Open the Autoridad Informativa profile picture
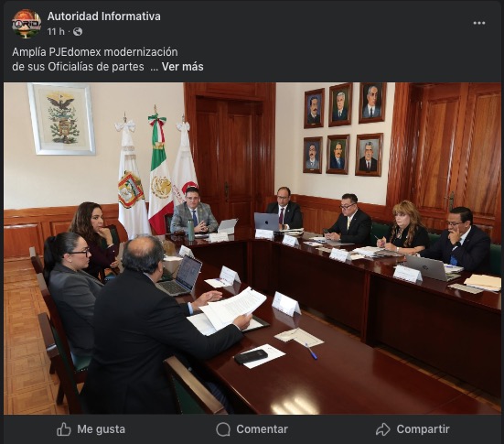The height and width of the screenshot is (444, 504). [x=27, y=24]
